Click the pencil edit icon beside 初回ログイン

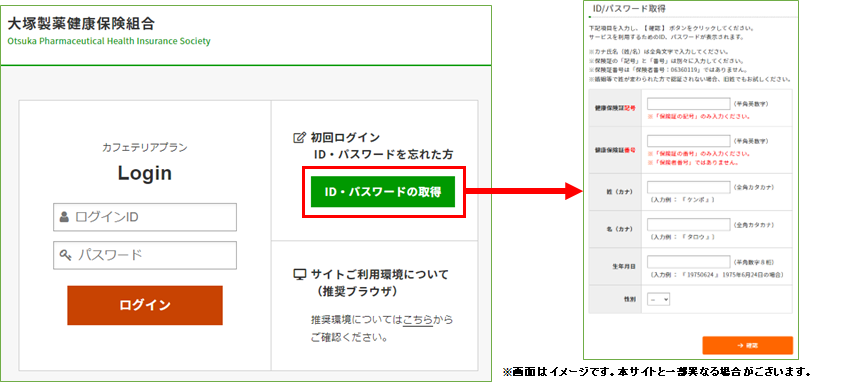tap(299, 137)
